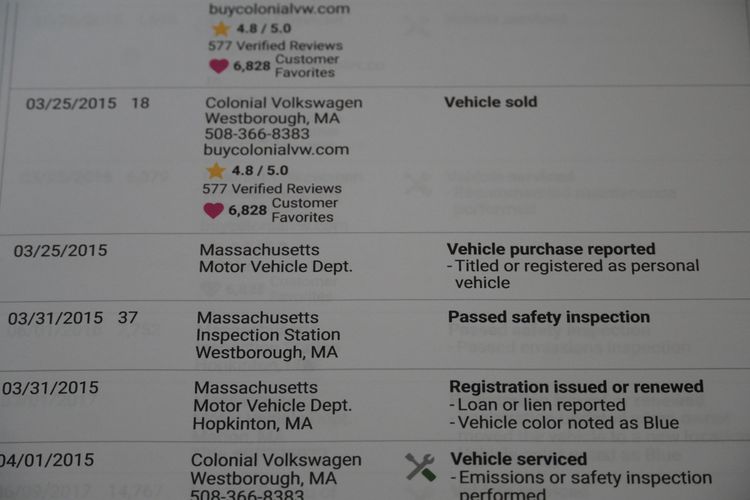The height and width of the screenshot is (500, 750).
Task: Click the wrench service icon
Action: click(420, 466)
